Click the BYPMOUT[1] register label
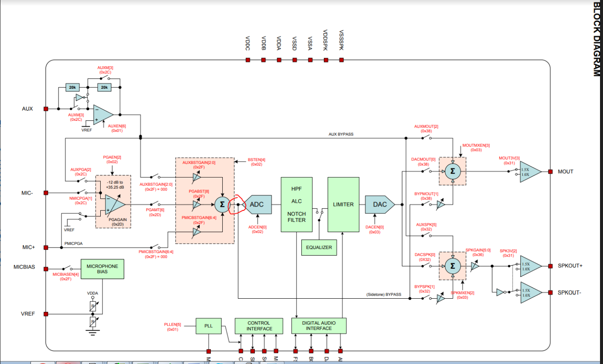Screen dimensions: 603x364 click(x=426, y=196)
